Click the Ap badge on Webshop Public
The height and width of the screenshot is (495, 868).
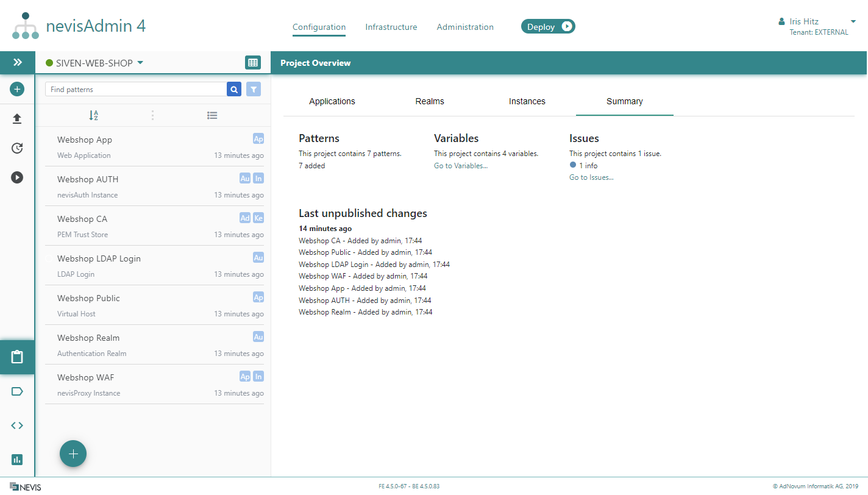pyautogui.click(x=258, y=297)
